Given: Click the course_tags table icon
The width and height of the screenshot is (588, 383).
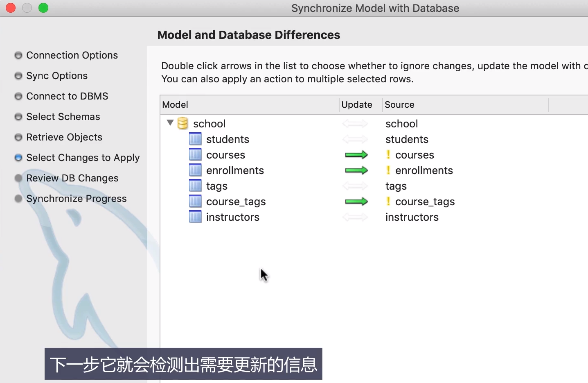Looking at the screenshot, I should coord(195,202).
